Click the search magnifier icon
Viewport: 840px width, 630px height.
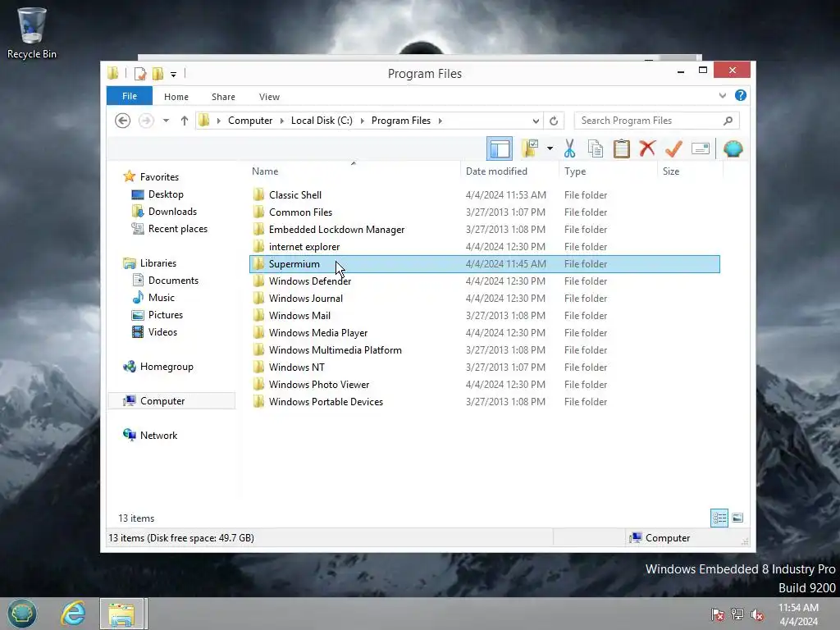[x=728, y=121]
